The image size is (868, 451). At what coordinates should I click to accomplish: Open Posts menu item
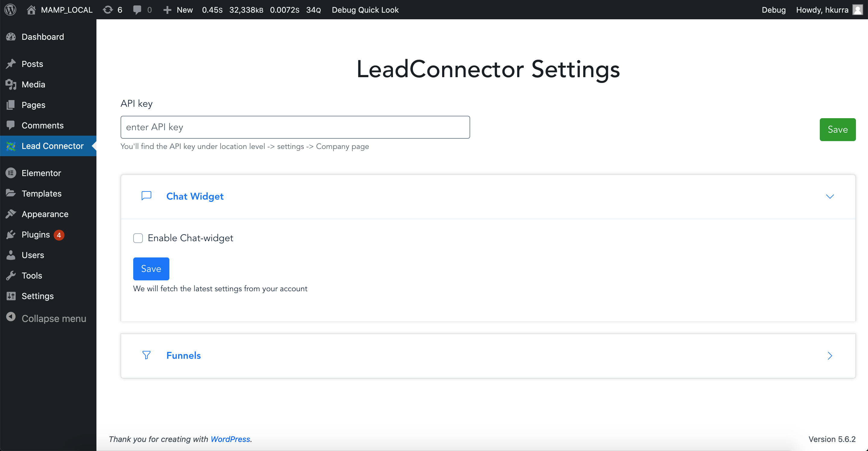(x=48, y=64)
